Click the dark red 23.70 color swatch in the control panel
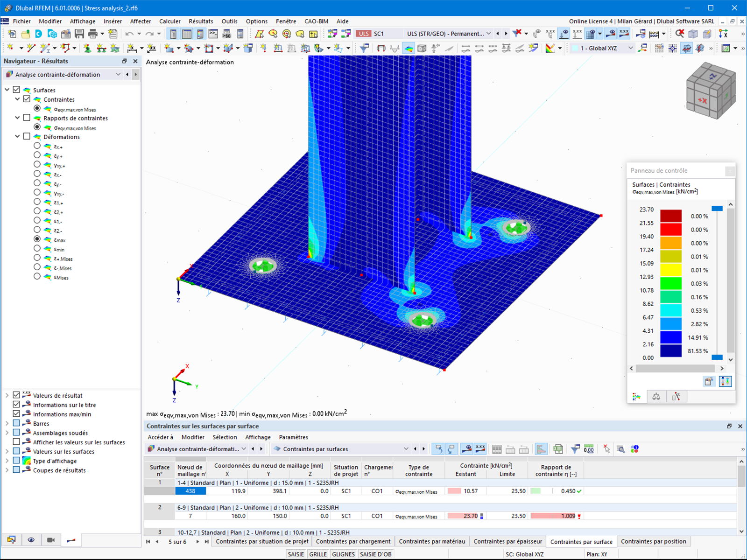 [x=671, y=216]
